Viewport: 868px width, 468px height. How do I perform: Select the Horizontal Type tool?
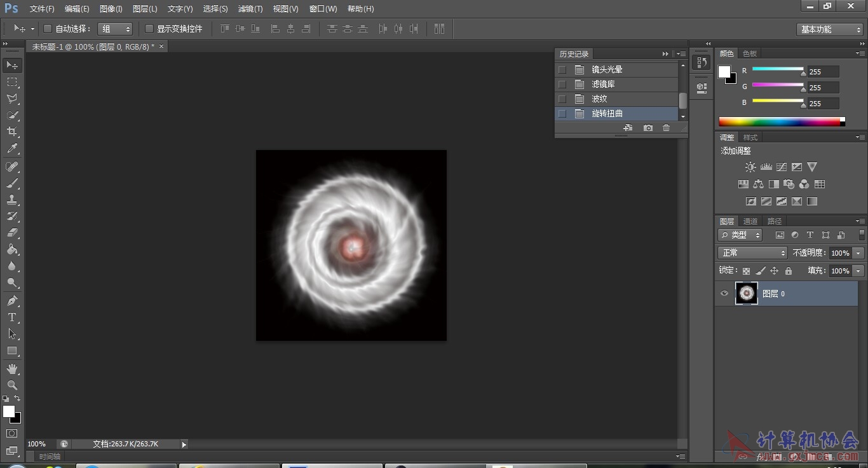click(12, 317)
